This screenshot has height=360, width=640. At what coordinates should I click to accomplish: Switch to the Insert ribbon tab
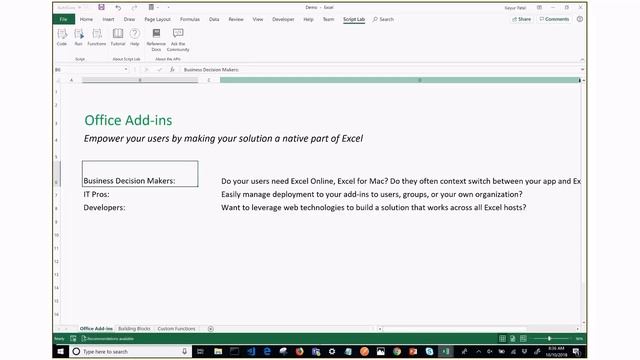(x=108, y=19)
